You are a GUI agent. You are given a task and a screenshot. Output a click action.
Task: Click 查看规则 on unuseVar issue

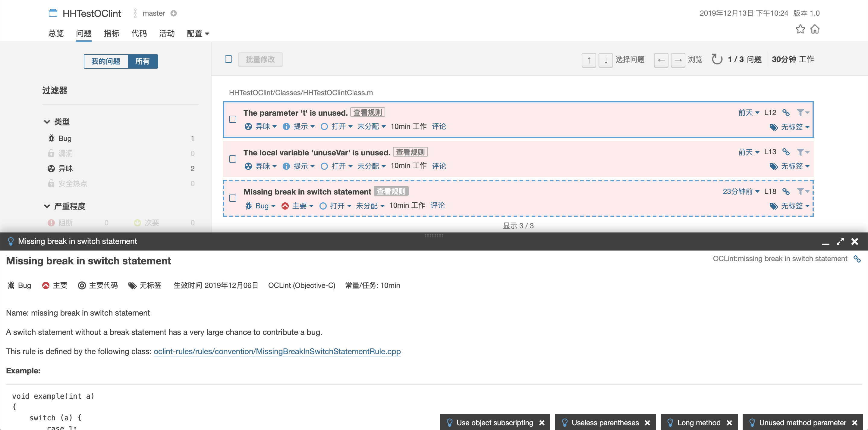point(410,152)
